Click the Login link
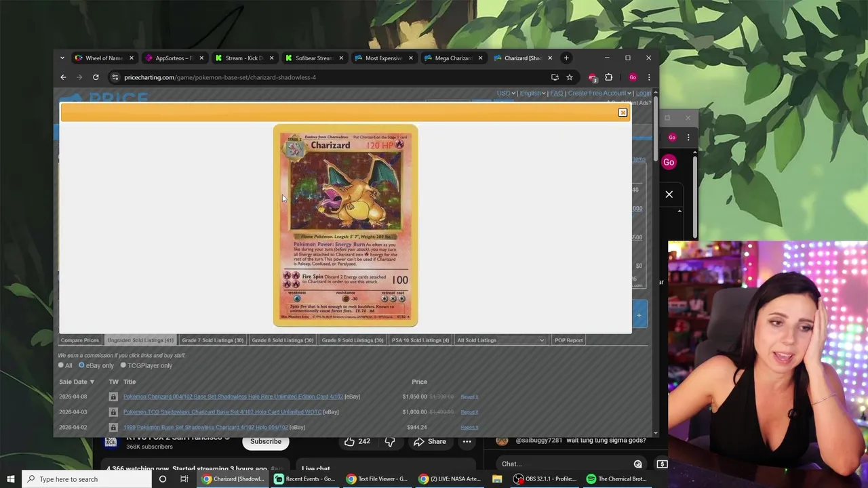Image resolution: width=868 pixels, height=488 pixels. point(644,93)
